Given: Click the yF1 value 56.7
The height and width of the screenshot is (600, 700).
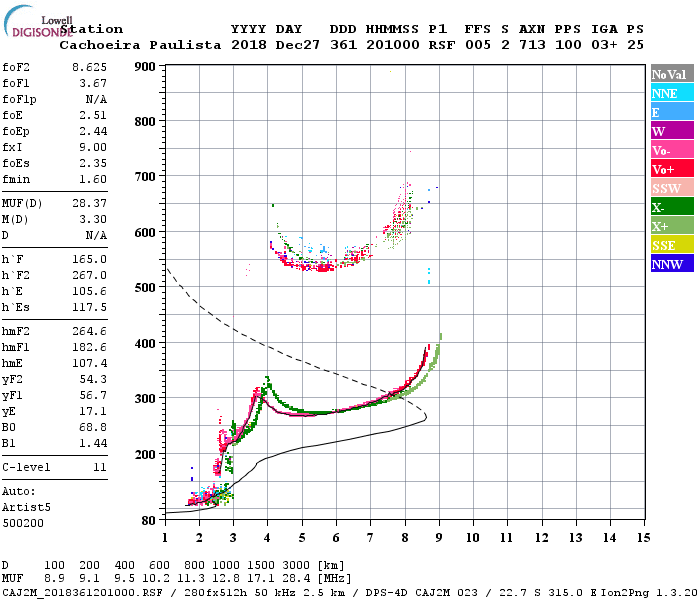Looking at the screenshot, I should 93,396.
